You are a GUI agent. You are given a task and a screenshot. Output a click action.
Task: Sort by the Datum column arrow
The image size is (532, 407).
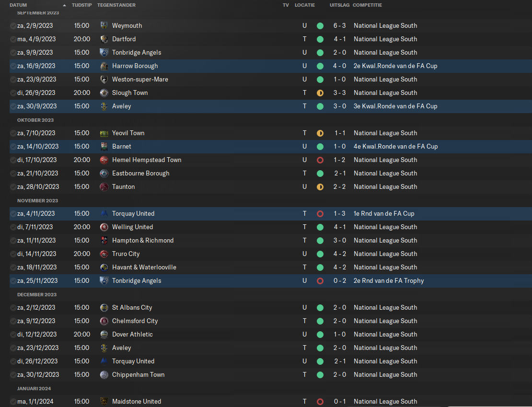click(x=65, y=5)
